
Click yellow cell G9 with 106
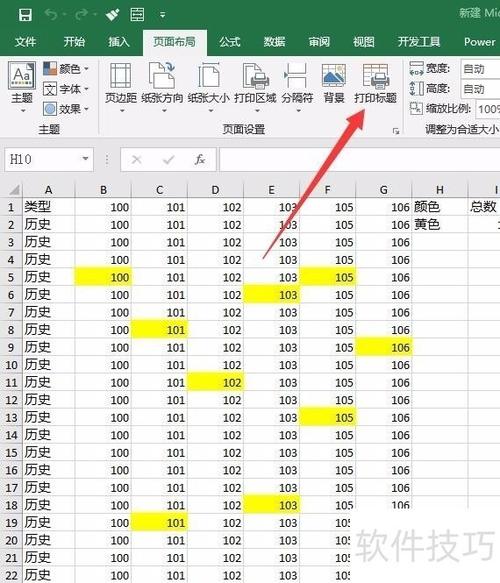384,347
